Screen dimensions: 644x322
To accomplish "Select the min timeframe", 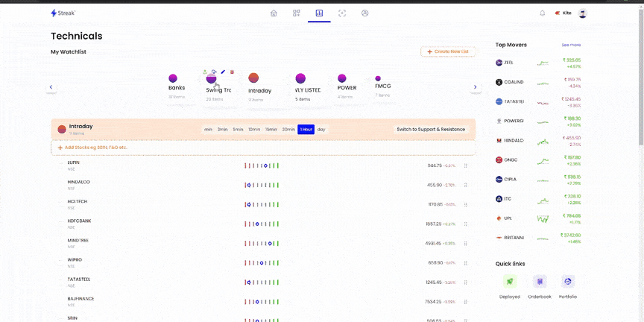I will point(208,130).
